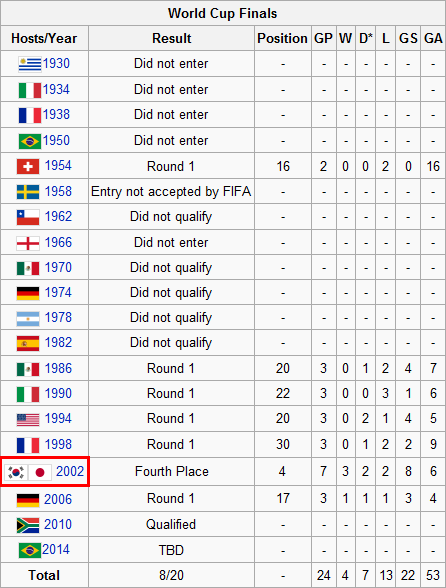Select the Hosts/Year column header
Image resolution: width=446 pixels, height=588 pixels.
[x=44, y=38]
